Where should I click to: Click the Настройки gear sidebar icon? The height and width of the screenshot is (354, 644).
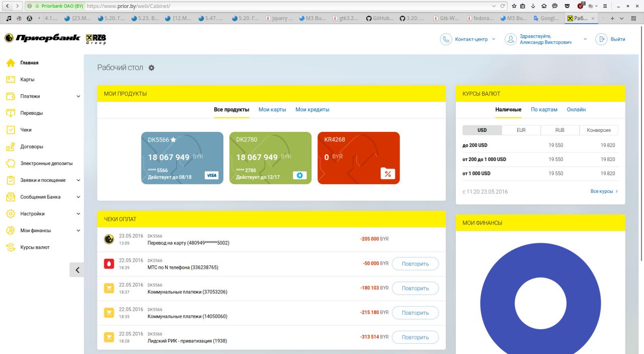[10, 214]
